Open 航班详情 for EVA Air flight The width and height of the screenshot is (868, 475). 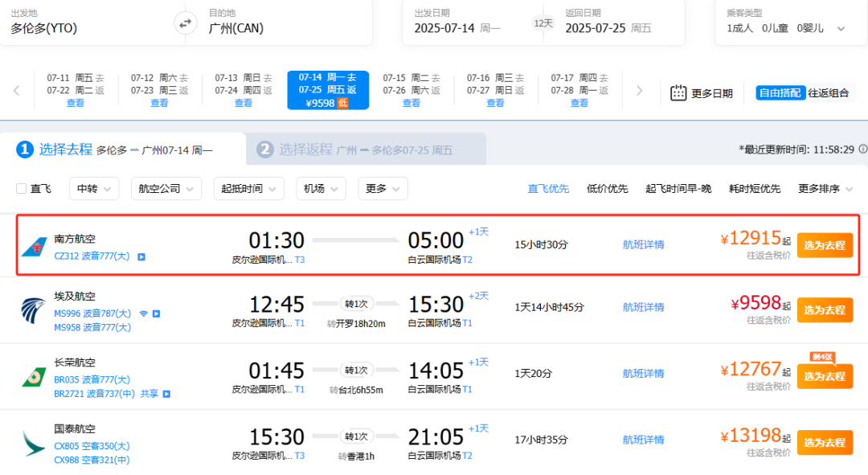643,374
